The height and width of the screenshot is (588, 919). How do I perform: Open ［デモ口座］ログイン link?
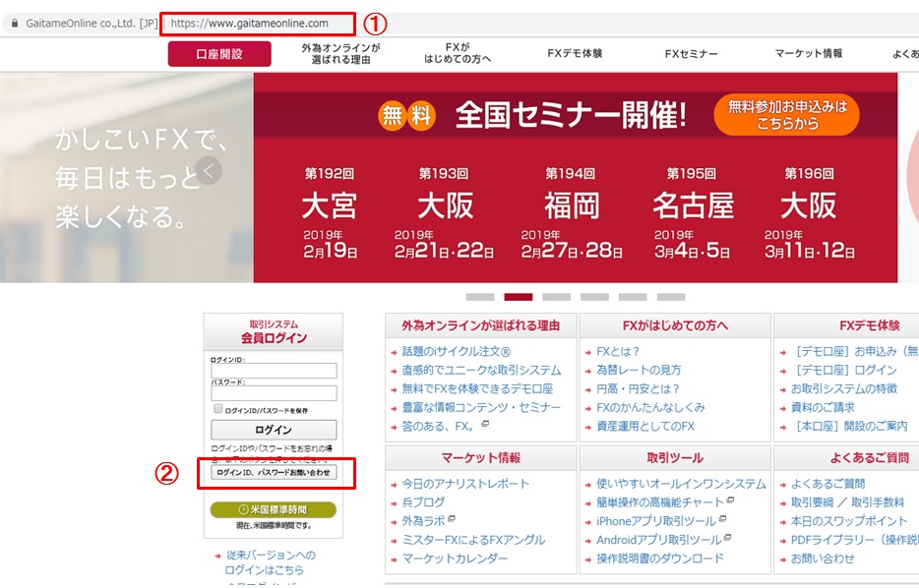(x=844, y=370)
